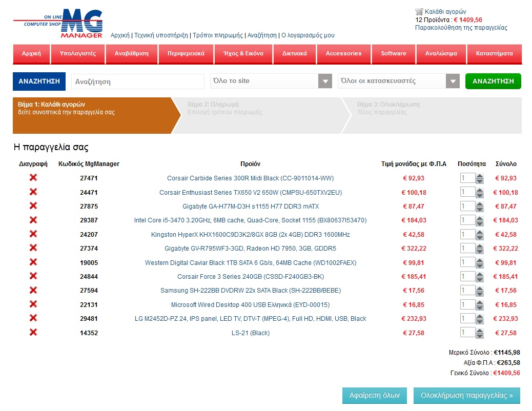
Task: Open the Accessories menu
Action: pos(344,54)
